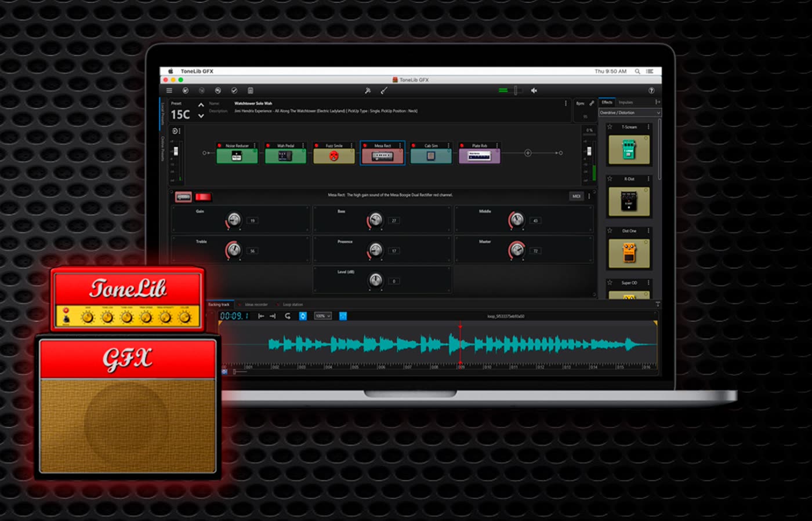Image resolution: width=812 pixels, height=521 pixels.
Task: Open the 100% playback speed dropdown
Action: click(x=322, y=316)
